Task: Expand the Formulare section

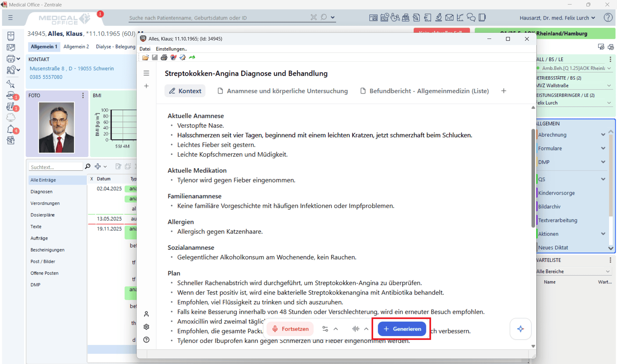Action: [603, 148]
